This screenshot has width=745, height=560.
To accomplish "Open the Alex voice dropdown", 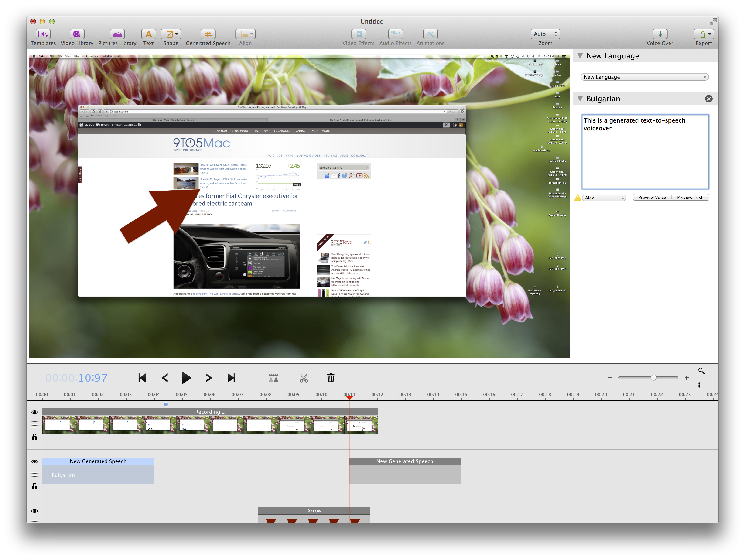I will pos(604,198).
